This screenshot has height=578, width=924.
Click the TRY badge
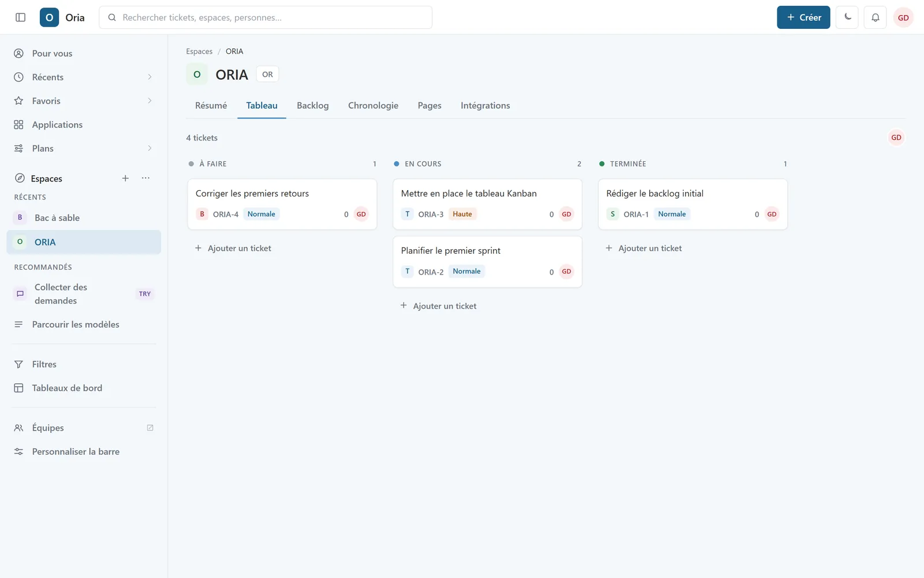pyautogui.click(x=144, y=294)
